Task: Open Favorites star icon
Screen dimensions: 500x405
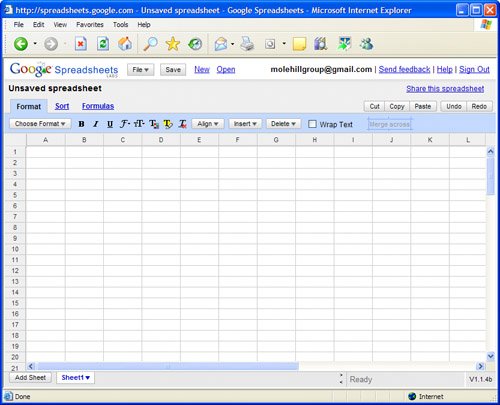Action: click(173, 44)
